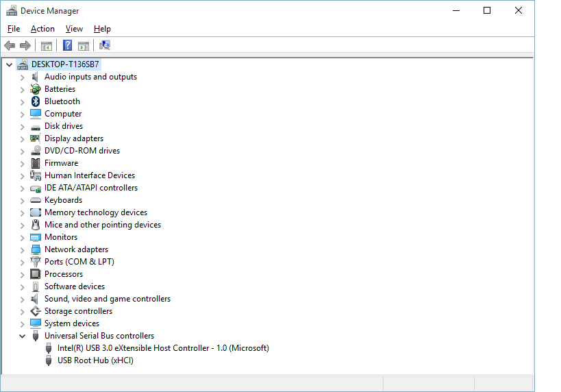Open the View menu

click(74, 29)
